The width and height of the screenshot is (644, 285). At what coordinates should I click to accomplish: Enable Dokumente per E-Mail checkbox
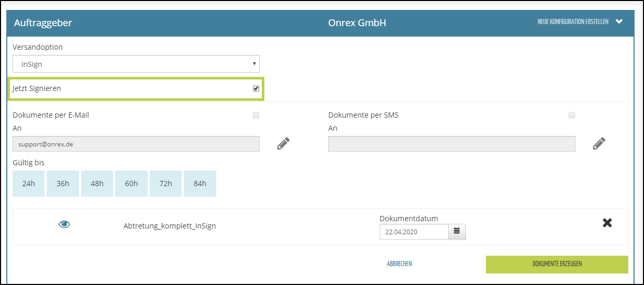(256, 115)
